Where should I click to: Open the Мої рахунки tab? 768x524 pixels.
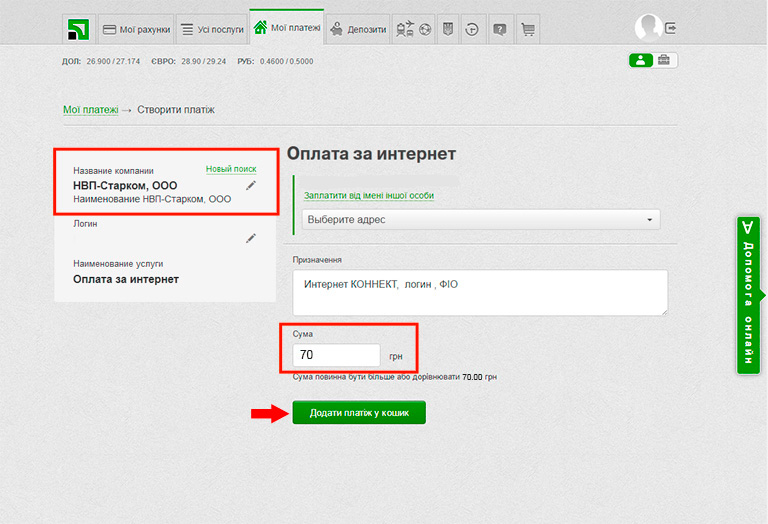(x=136, y=30)
